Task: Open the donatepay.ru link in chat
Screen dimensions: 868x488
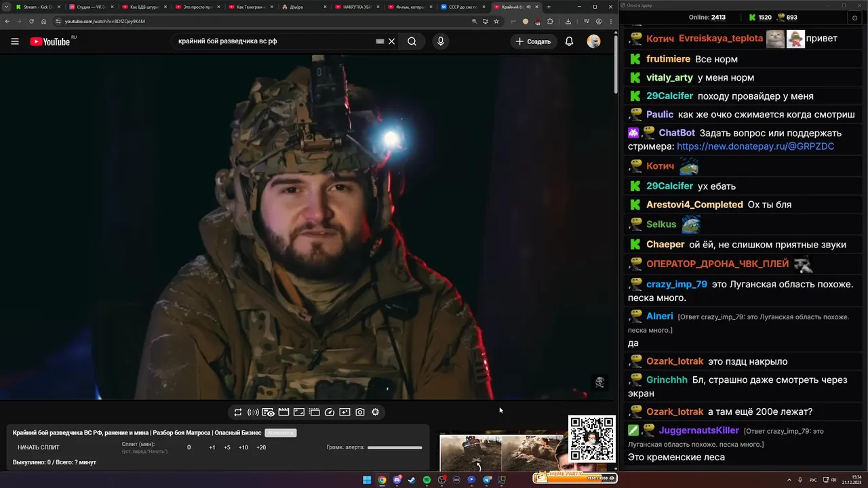Action: coord(755,146)
